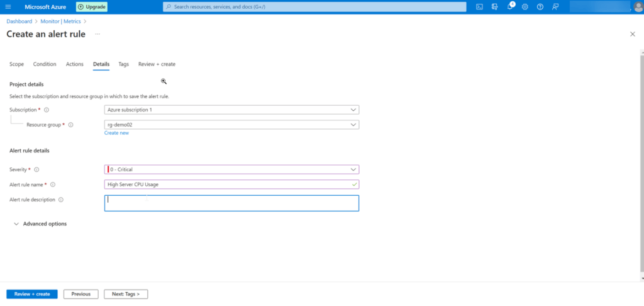Viewport: 644px width, 306px height.
Task: Open the Help question mark icon
Action: click(540, 6)
